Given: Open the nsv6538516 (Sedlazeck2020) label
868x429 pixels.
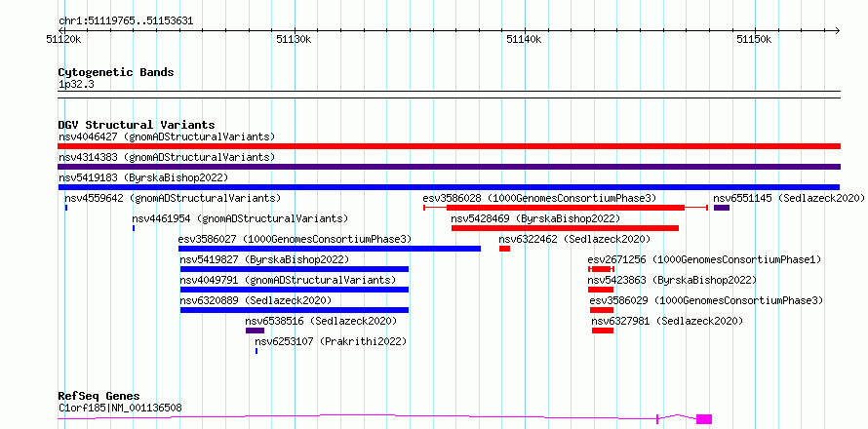Looking at the screenshot, I should coord(321,321).
